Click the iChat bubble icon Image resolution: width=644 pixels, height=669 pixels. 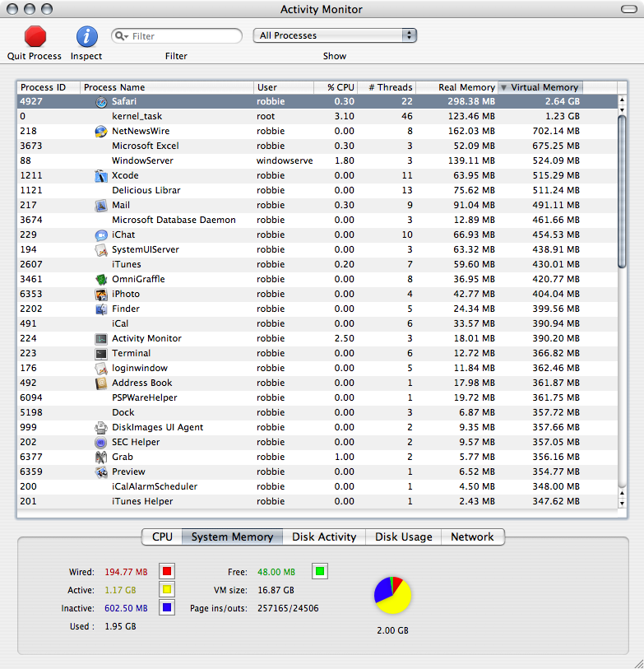click(x=101, y=235)
